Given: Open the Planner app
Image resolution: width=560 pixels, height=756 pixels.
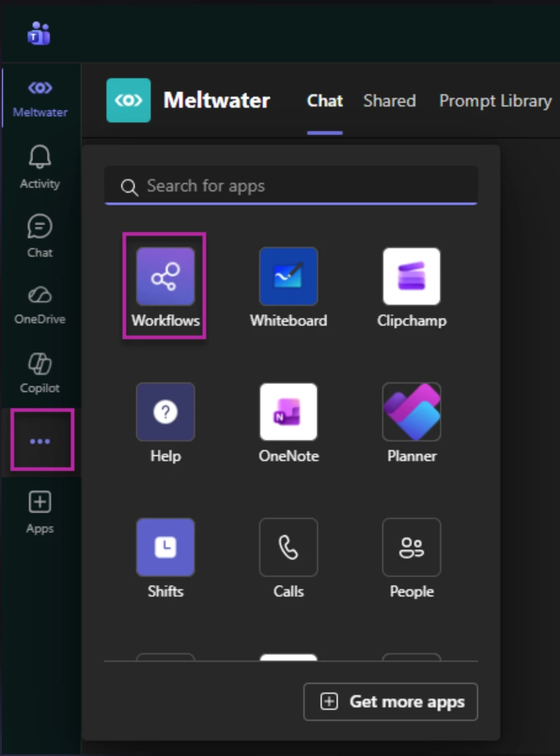Looking at the screenshot, I should pos(411,422).
